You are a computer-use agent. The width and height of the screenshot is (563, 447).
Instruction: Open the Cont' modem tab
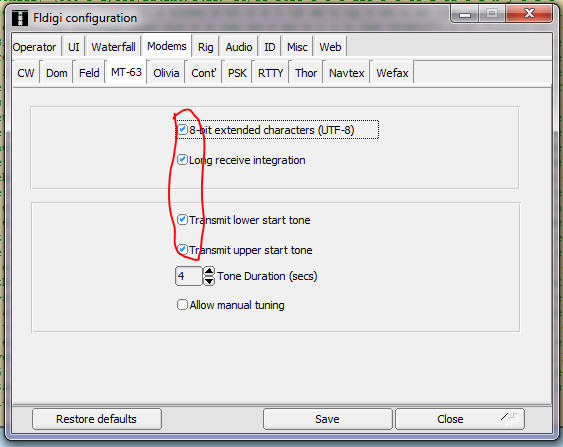204,73
